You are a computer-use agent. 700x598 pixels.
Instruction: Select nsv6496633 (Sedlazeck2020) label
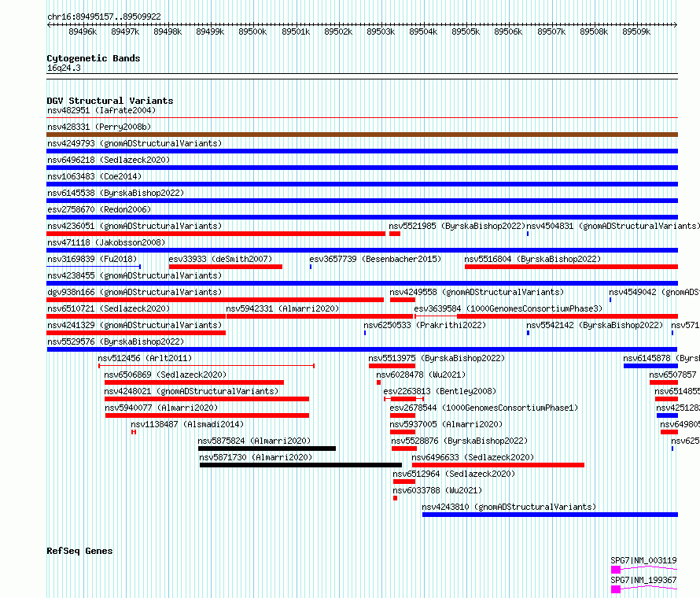(x=473, y=457)
